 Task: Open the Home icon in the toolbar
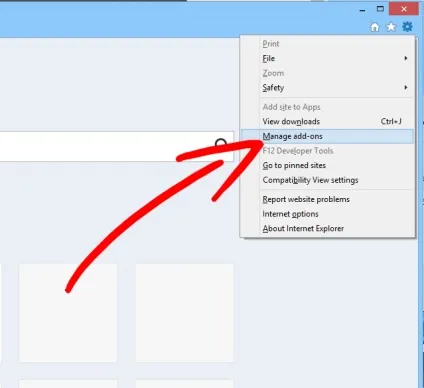tap(375, 27)
